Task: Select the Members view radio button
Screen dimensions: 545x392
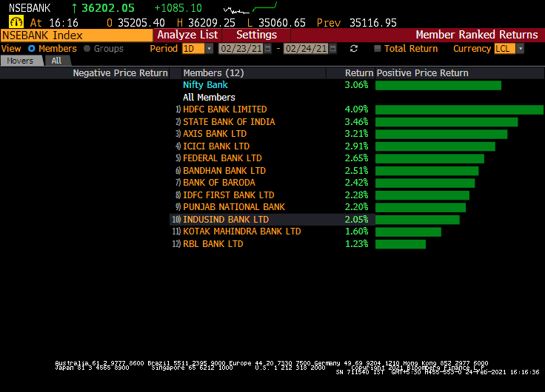Action: [32, 49]
